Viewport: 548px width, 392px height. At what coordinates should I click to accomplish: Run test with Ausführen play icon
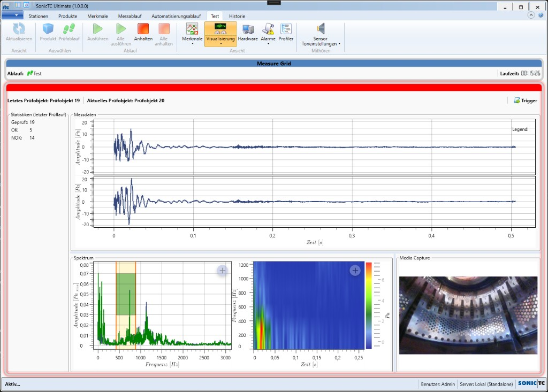(97, 29)
